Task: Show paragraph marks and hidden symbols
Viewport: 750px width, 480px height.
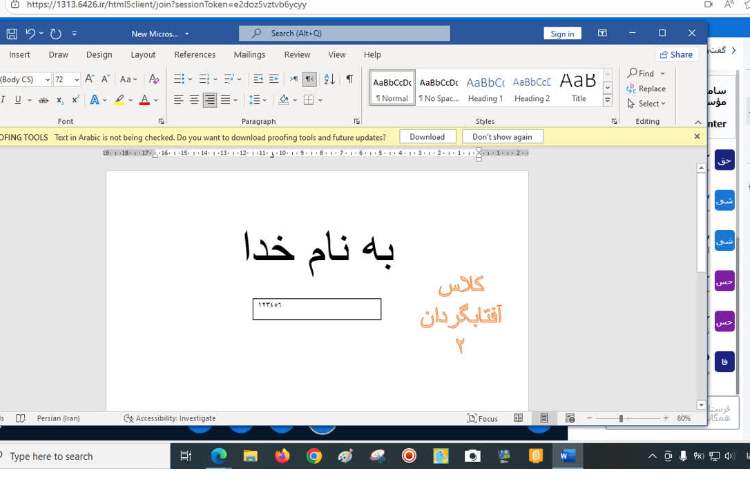Action: 350,79
